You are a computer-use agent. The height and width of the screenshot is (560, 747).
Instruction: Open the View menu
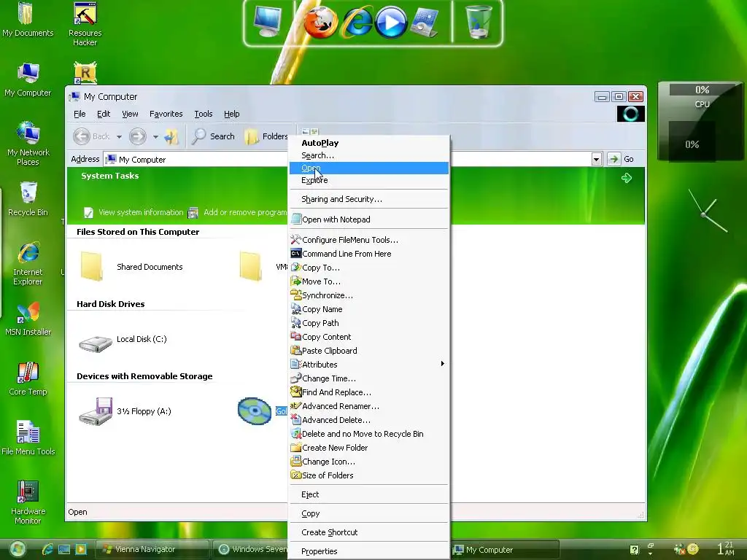click(130, 114)
